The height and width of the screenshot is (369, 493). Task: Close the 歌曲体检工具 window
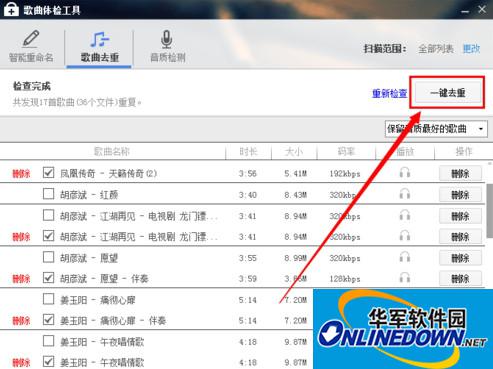pyautogui.click(x=482, y=9)
